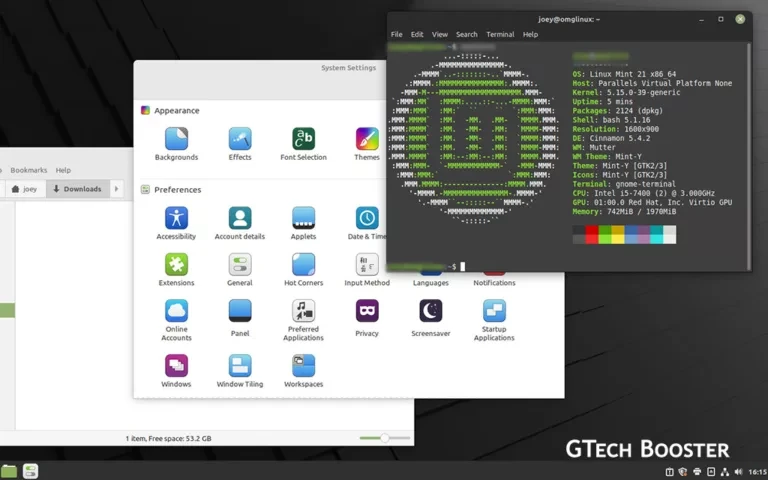Click the path bar forward arrow
768x480 pixels.
[x=116, y=189]
